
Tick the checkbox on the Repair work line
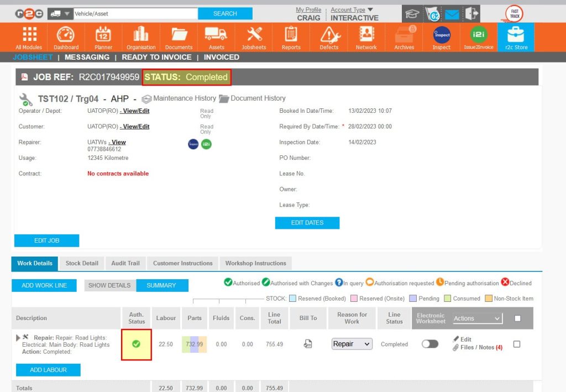pos(516,343)
